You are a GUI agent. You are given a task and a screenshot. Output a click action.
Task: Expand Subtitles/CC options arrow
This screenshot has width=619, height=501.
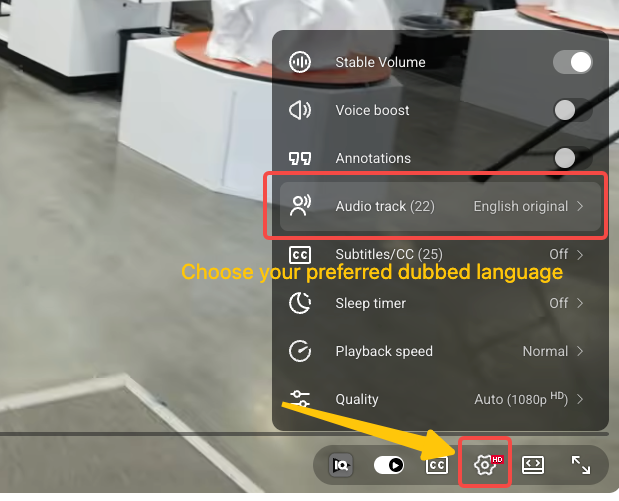pyautogui.click(x=580, y=255)
